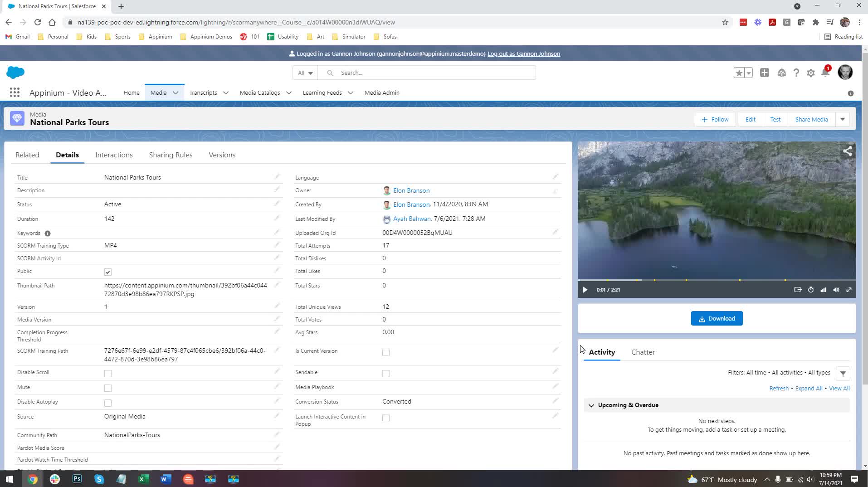Open Word from the taskbar
Screen dimensions: 868x487
pyautogui.click(x=166, y=479)
